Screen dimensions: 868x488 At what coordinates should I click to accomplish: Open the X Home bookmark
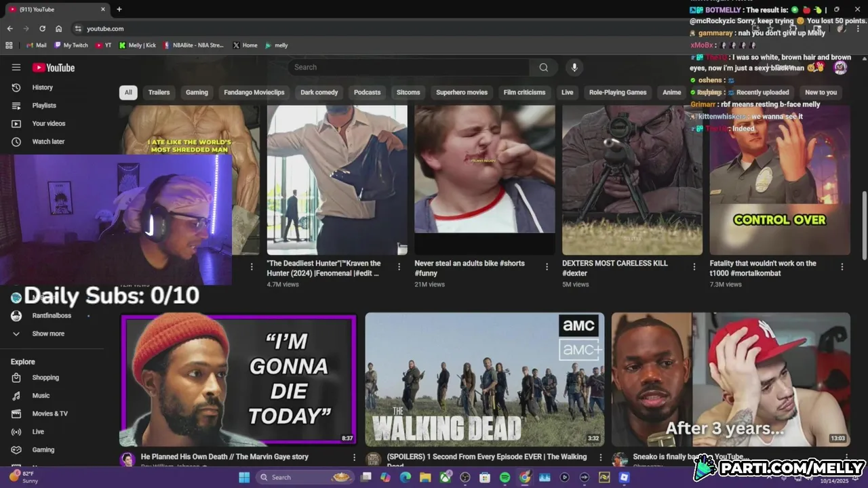pos(245,45)
